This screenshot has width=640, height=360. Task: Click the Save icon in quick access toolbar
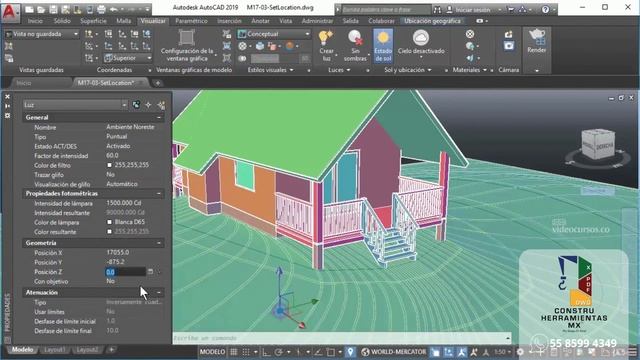point(53,9)
